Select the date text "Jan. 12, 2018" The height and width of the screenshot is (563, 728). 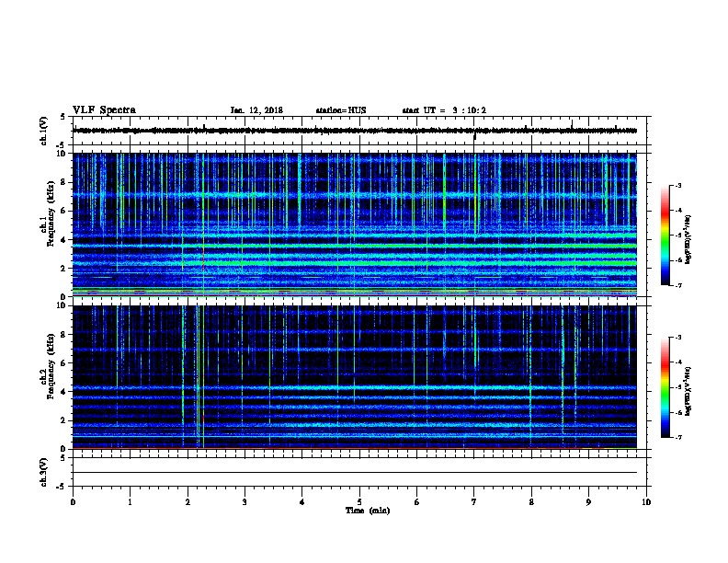(x=256, y=110)
